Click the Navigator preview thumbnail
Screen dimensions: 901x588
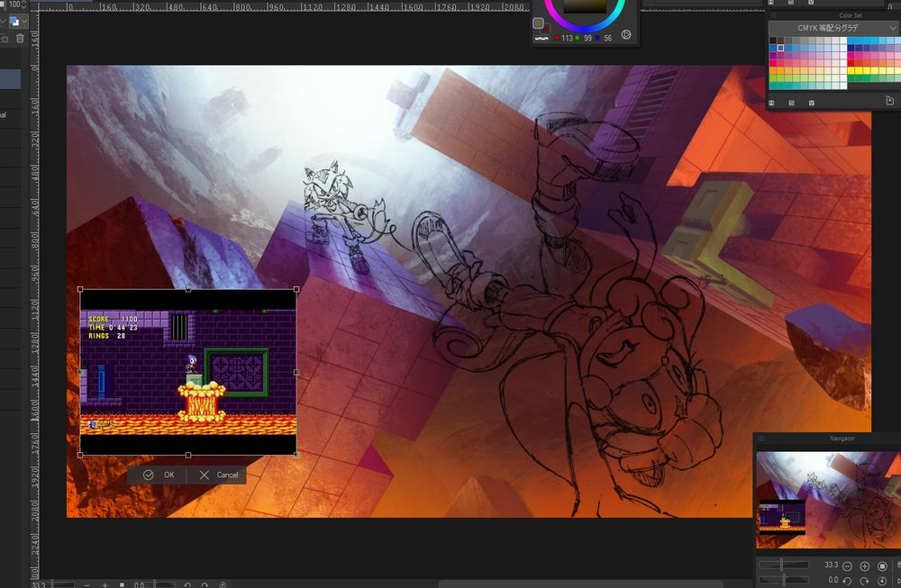coord(828,500)
